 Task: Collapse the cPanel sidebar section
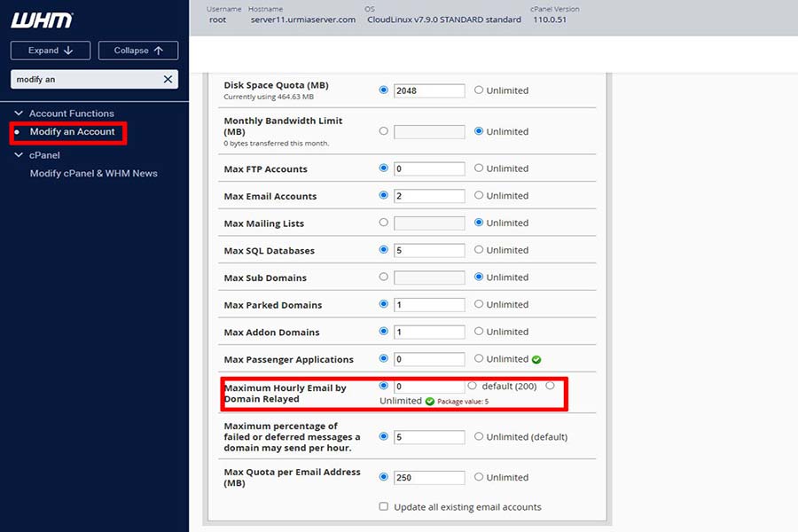click(20, 155)
